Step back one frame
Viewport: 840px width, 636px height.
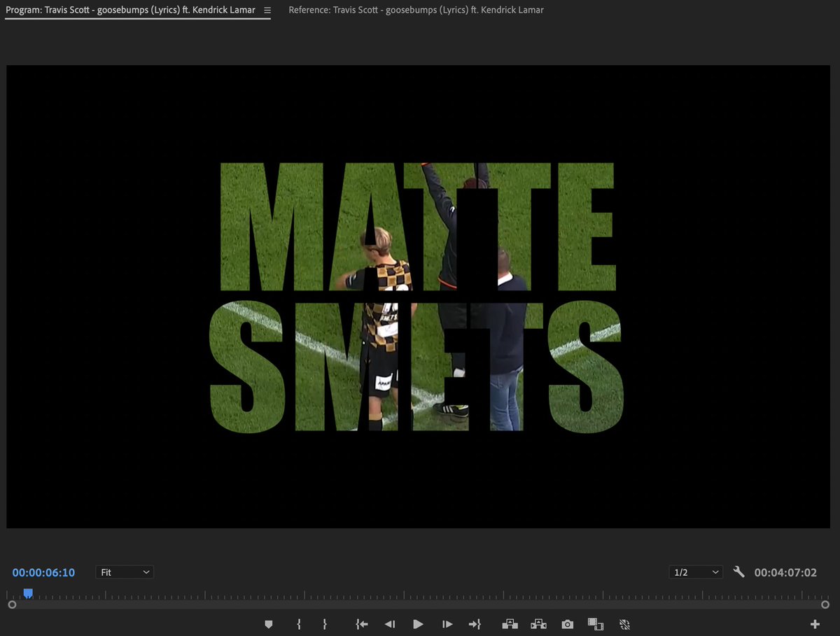click(x=390, y=624)
